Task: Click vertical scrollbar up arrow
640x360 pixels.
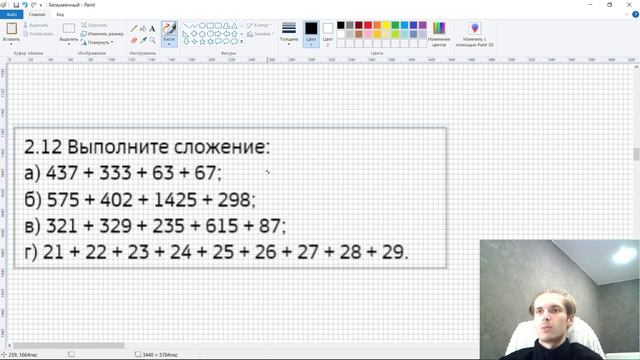Action: click(636, 67)
